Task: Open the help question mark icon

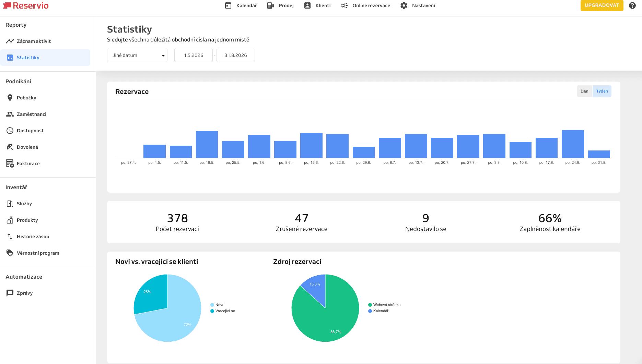Action: pos(632,5)
